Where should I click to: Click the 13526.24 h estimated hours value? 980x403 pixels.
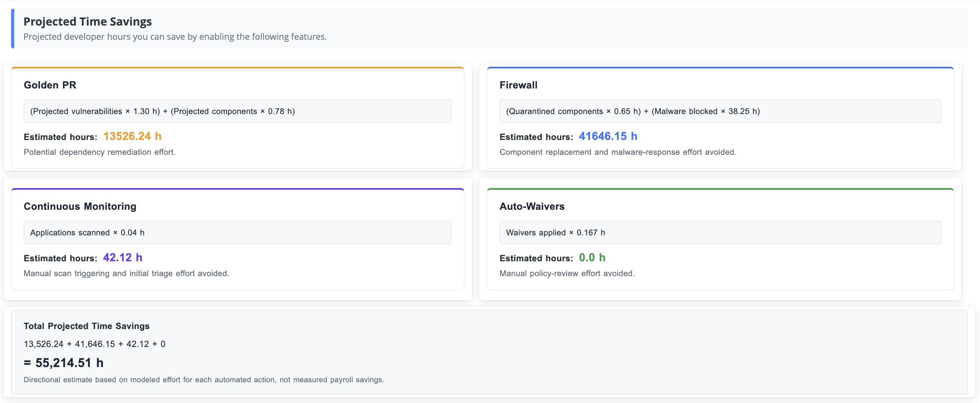[x=133, y=137]
